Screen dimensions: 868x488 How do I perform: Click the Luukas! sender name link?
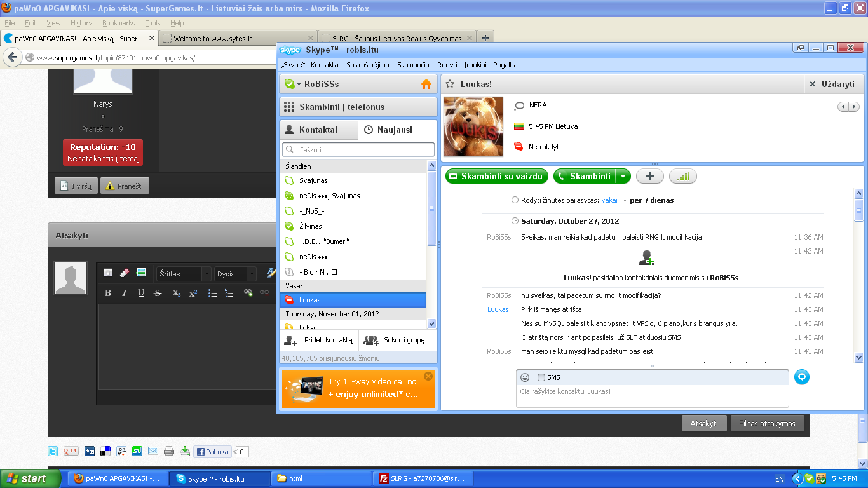[x=499, y=309]
